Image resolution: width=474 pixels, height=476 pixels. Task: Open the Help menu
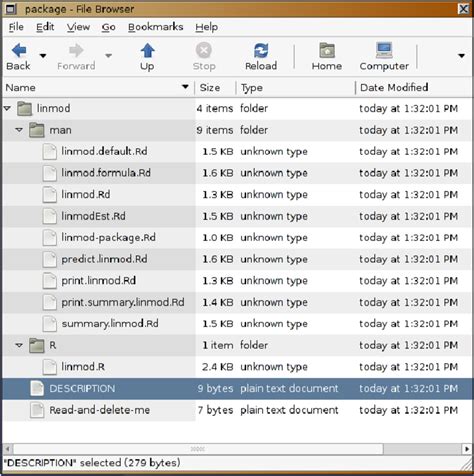(x=207, y=27)
